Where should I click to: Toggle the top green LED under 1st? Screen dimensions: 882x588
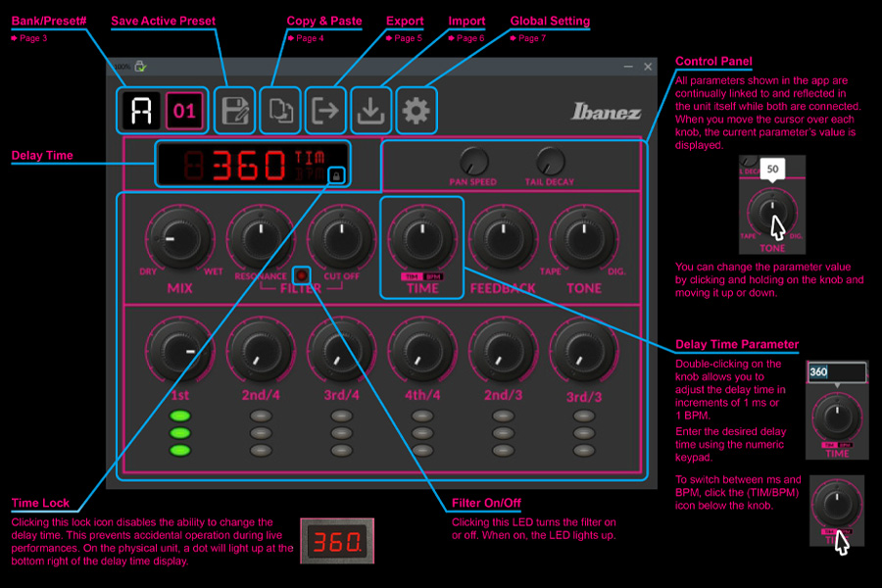tap(180, 416)
